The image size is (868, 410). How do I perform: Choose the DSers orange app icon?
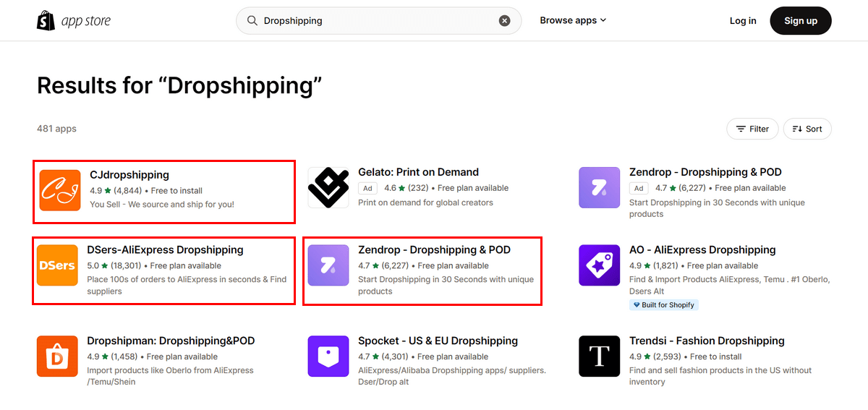[57, 265]
